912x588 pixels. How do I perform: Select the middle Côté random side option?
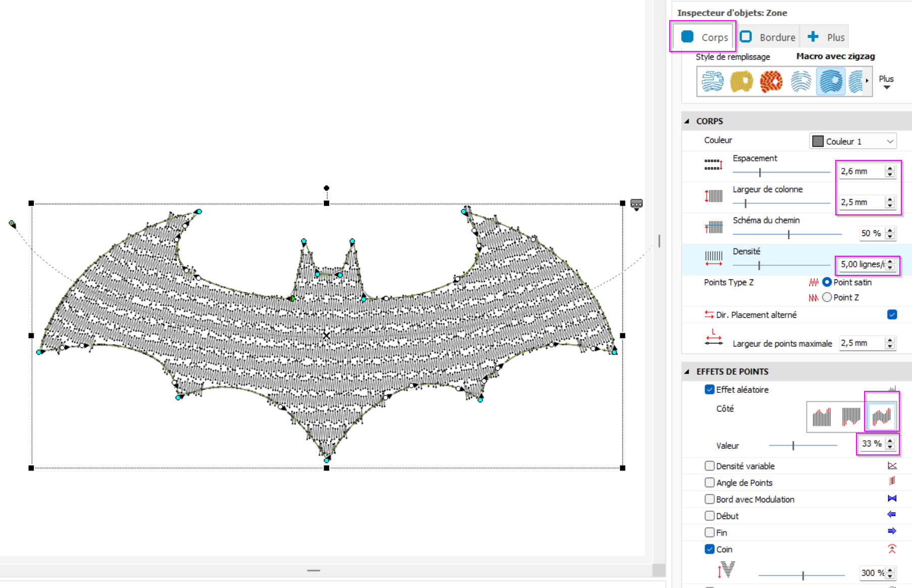tap(851, 417)
